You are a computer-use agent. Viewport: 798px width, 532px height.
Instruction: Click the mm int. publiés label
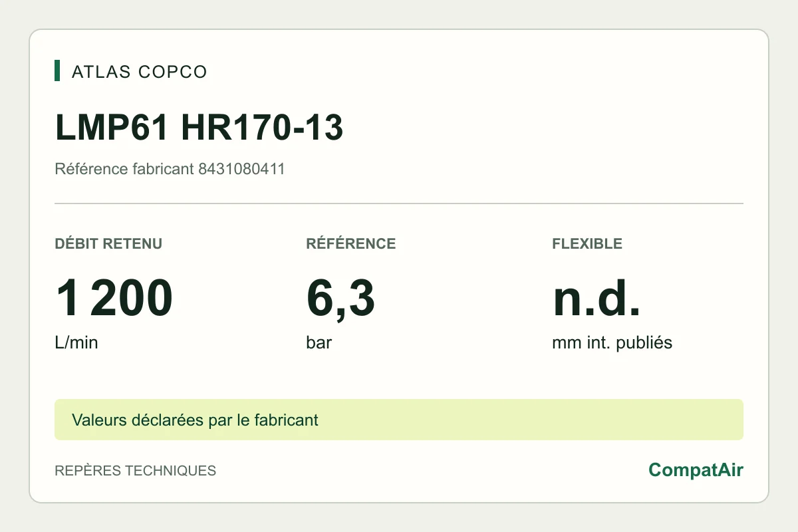click(612, 343)
